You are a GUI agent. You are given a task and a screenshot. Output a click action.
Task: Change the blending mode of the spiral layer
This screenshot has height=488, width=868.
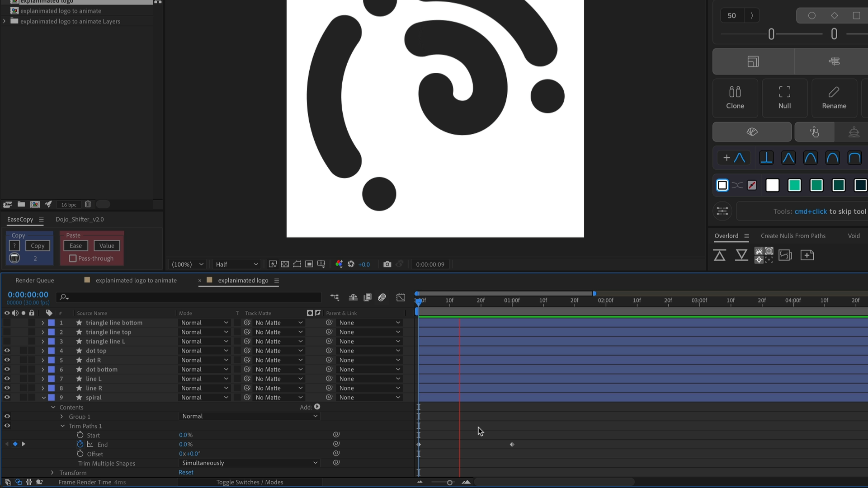pyautogui.click(x=204, y=397)
